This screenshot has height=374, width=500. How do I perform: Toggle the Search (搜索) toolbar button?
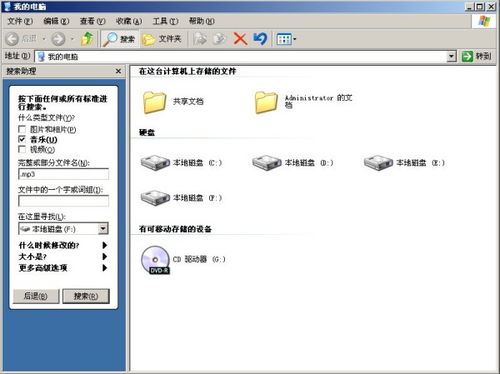click(x=119, y=39)
